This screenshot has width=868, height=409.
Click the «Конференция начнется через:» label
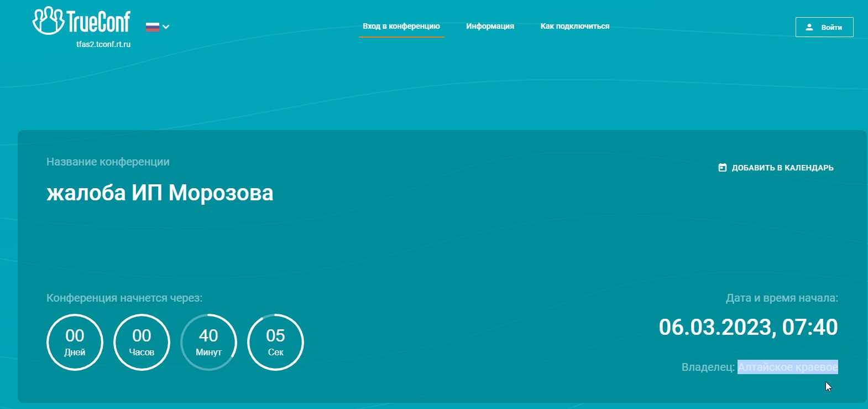(x=124, y=298)
